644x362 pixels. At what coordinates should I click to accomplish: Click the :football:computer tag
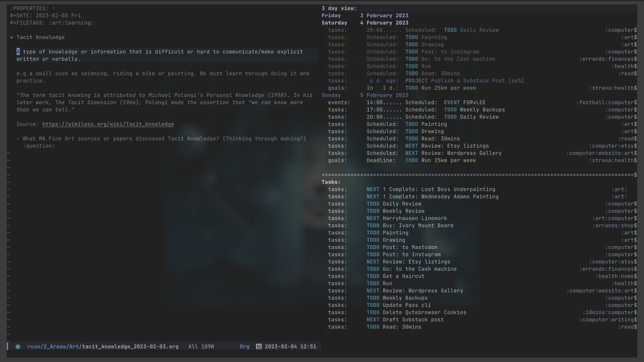click(605, 103)
